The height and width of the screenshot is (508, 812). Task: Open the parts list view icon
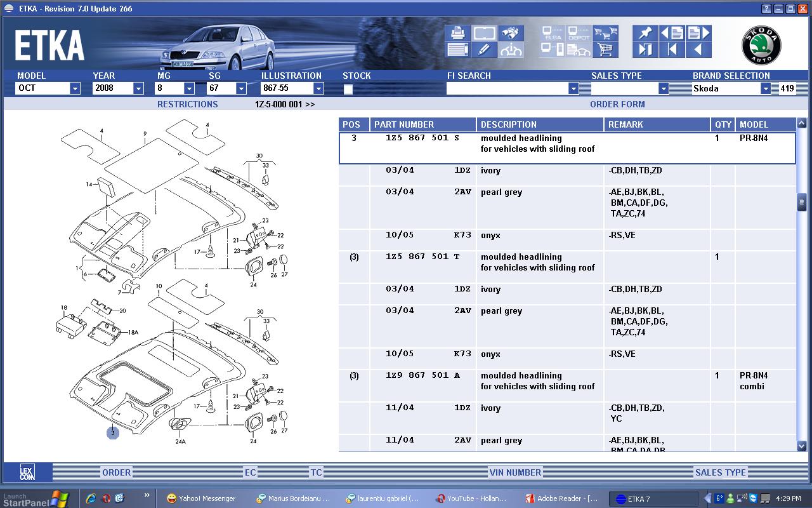pos(457,50)
